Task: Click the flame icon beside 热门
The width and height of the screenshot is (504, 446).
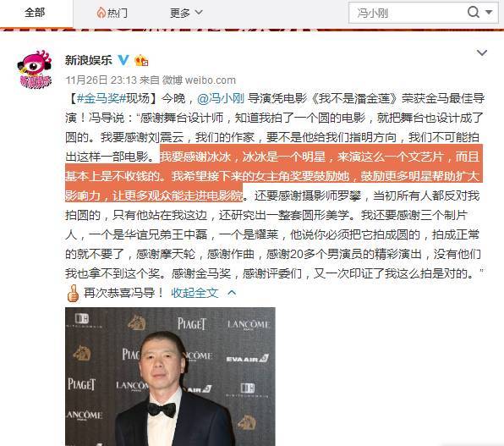Action: point(101,13)
